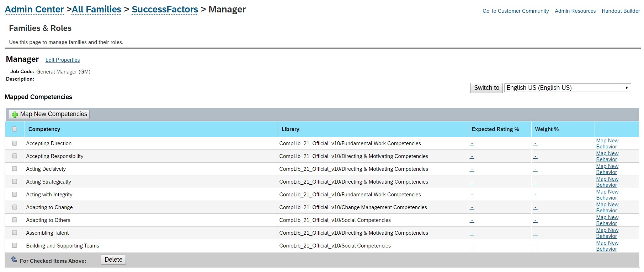Screen dimensions: 644x272
Task: Check the Acting with Integrity checkbox
Action: click(x=15, y=194)
